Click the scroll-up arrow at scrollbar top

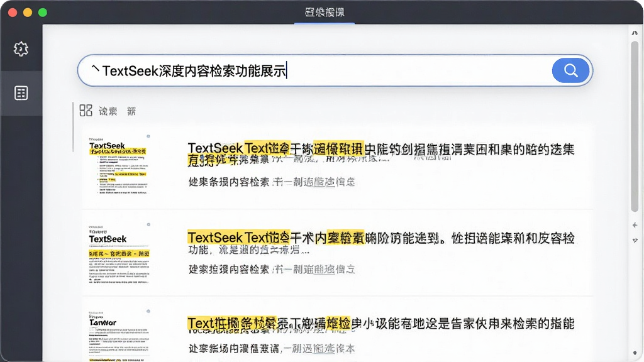[x=635, y=33]
